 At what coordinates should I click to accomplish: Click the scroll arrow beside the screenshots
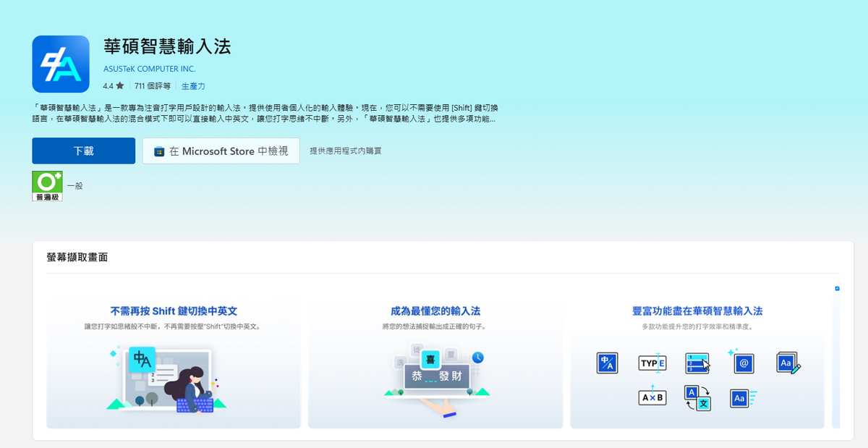click(837, 288)
